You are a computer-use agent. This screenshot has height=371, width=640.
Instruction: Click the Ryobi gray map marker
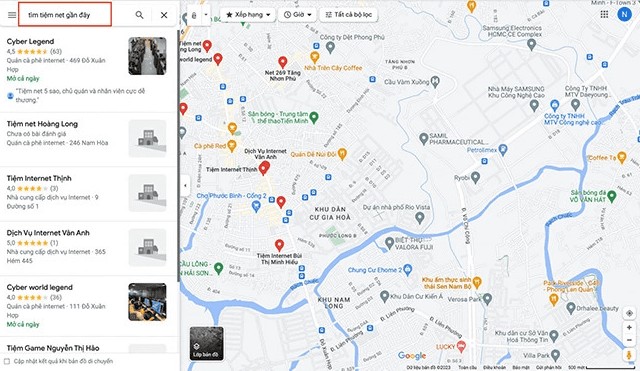coord(475,177)
